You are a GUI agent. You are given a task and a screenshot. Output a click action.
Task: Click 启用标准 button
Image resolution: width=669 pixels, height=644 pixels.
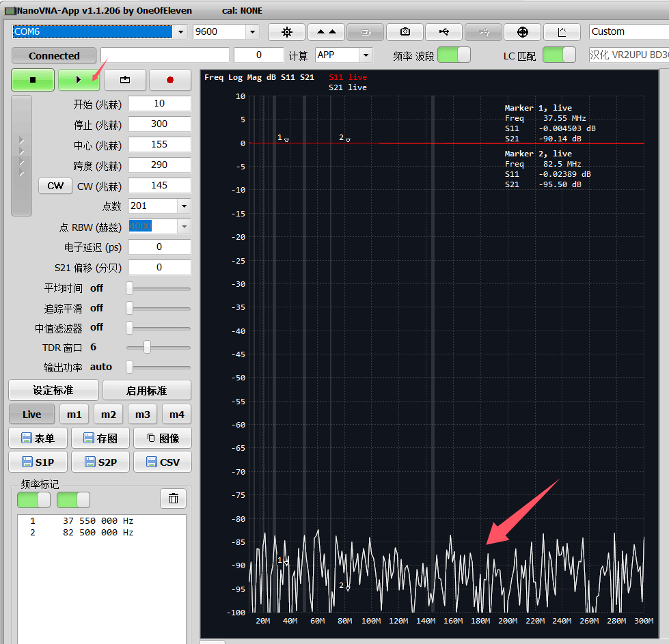pos(147,390)
